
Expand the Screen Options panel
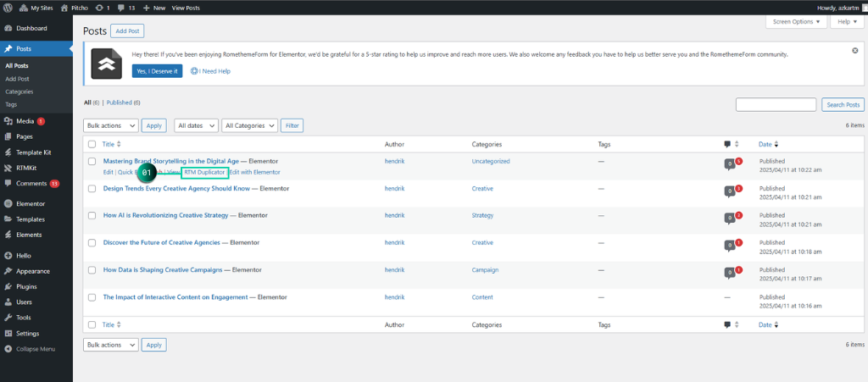click(x=797, y=21)
